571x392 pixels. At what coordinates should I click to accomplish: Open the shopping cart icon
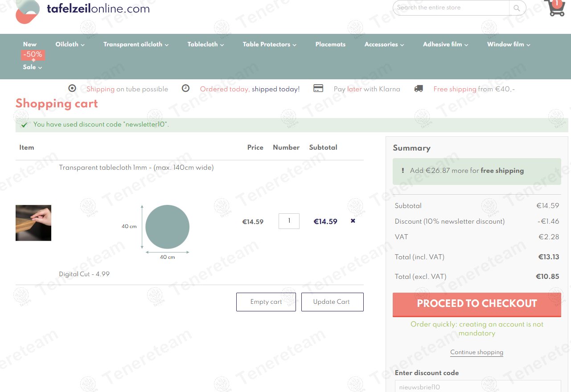(555, 8)
